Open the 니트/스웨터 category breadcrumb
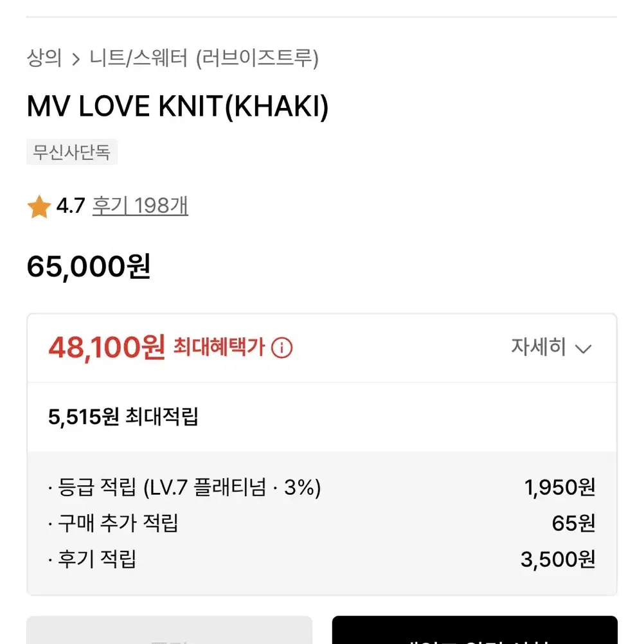Image resolution: width=644 pixels, height=644 pixels. (x=138, y=58)
